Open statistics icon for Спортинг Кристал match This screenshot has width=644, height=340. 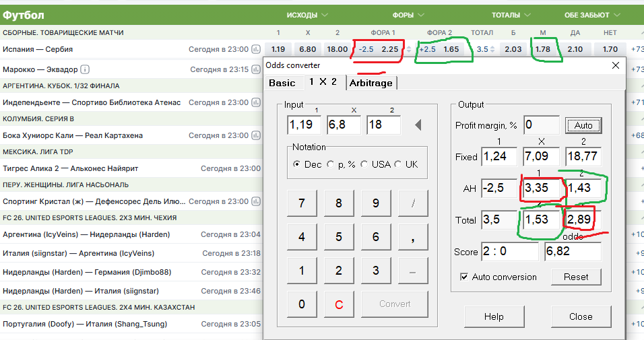(256, 201)
